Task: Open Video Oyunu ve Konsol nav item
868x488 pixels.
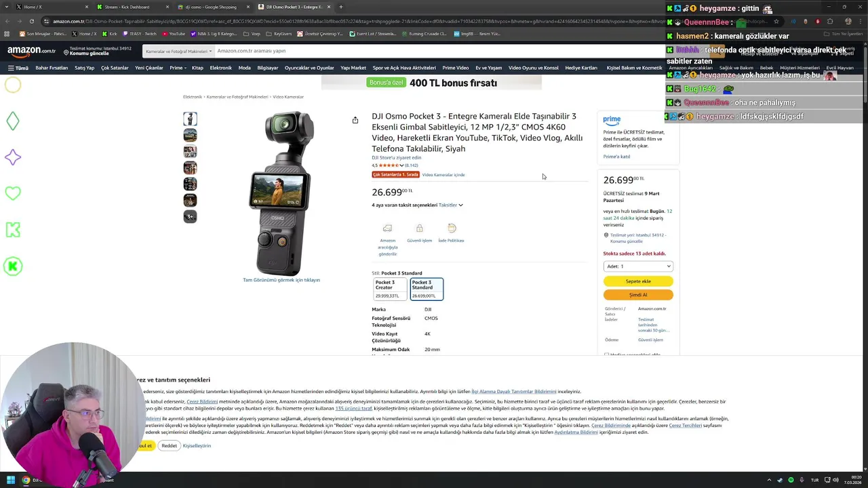Action: 533,68
